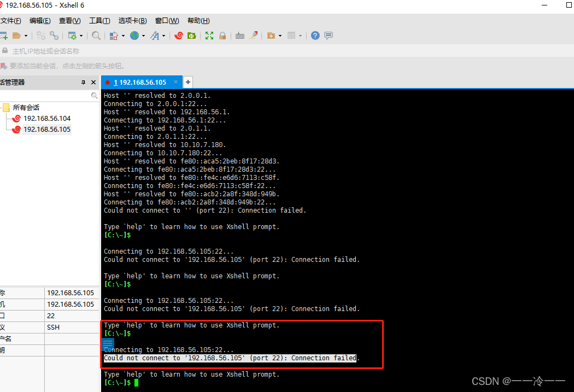This screenshot has height=392, width=574.
Task: Select the 192.168.56.104 session entry
Action: 47,118
